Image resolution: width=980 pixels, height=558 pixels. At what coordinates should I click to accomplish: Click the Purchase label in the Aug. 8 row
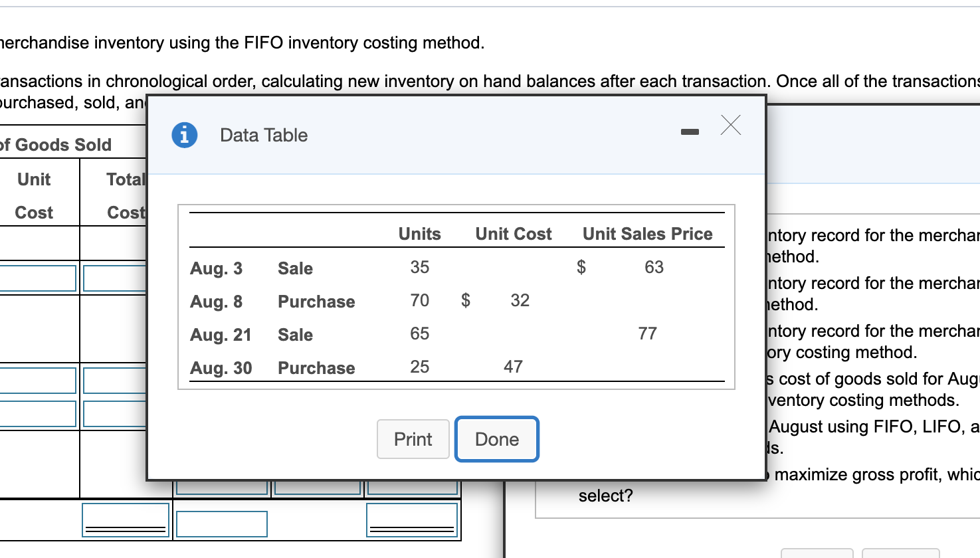click(316, 302)
